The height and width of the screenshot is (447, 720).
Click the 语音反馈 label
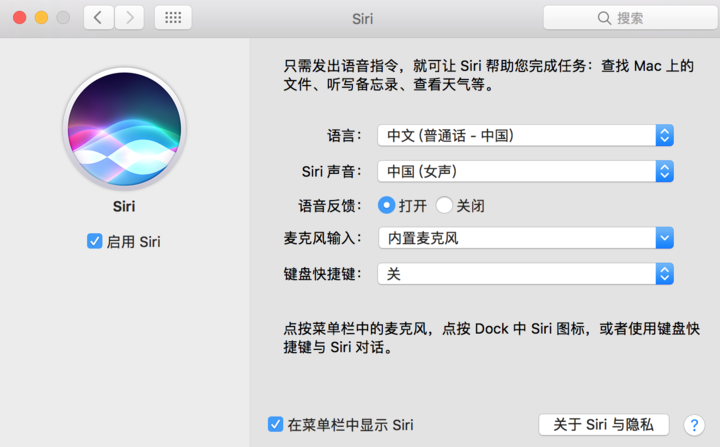pyautogui.click(x=330, y=206)
